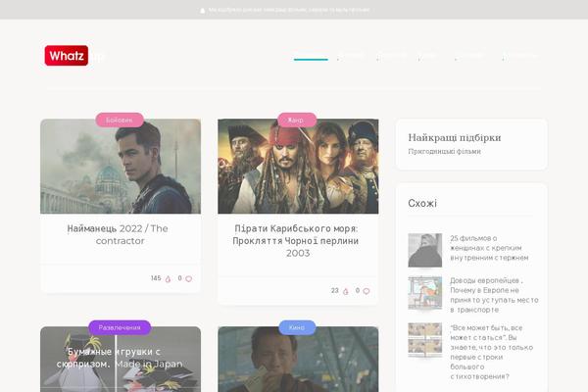588x392 pixels.
Task: Open the Жанр category tag
Action: 297,120
